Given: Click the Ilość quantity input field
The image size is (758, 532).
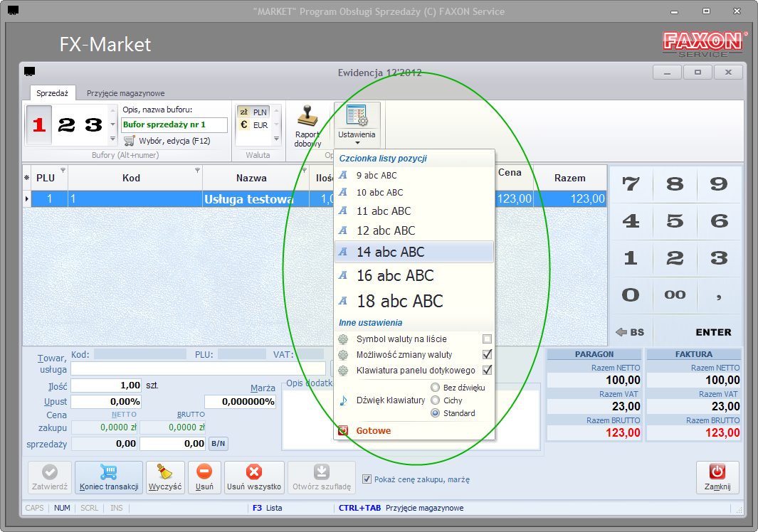Looking at the screenshot, I should (106, 385).
